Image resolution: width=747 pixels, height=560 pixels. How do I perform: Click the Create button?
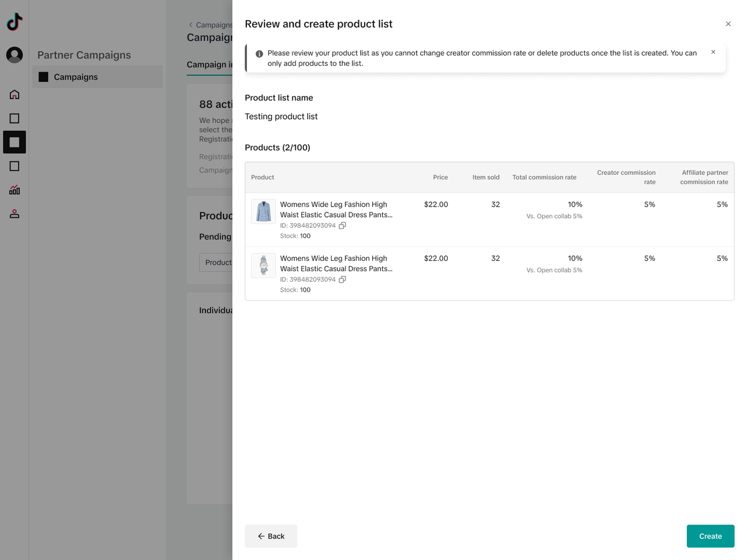(710, 536)
